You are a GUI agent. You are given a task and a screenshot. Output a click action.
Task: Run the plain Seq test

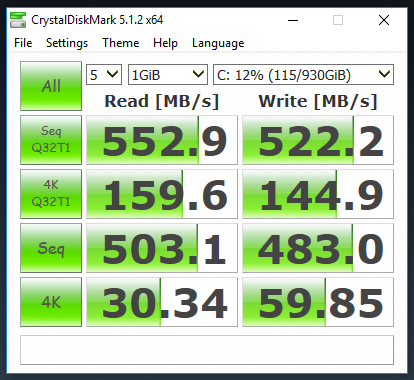click(x=51, y=248)
